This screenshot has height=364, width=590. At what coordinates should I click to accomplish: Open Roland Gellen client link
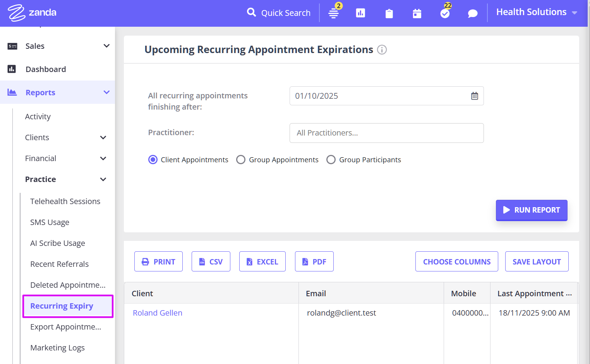point(158,313)
